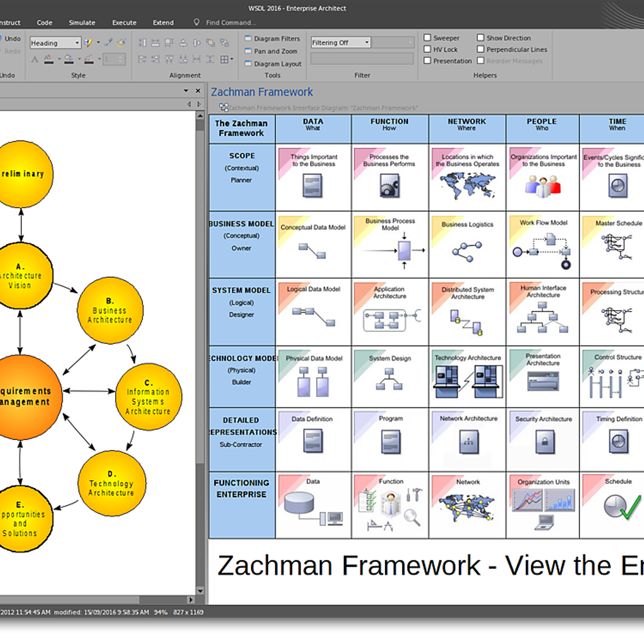Close the left diagram panel
Screen dimensions: 644x644
[x=198, y=91]
